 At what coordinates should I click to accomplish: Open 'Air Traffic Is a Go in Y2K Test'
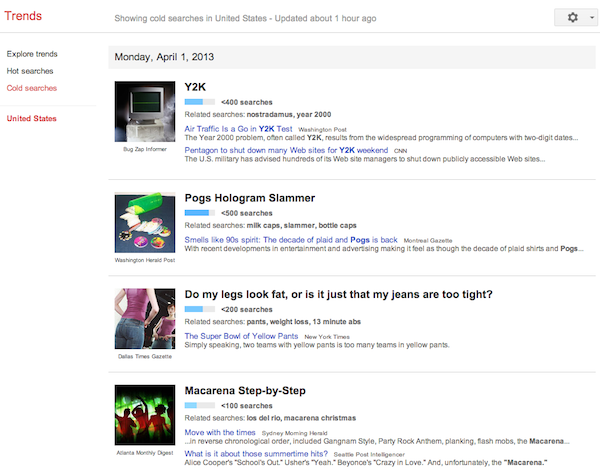click(x=238, y=129)
